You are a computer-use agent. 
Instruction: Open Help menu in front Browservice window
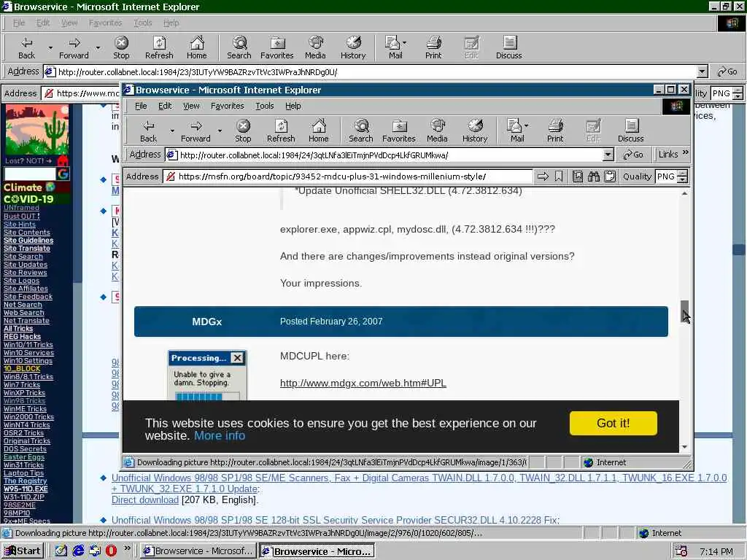[293, 106]
